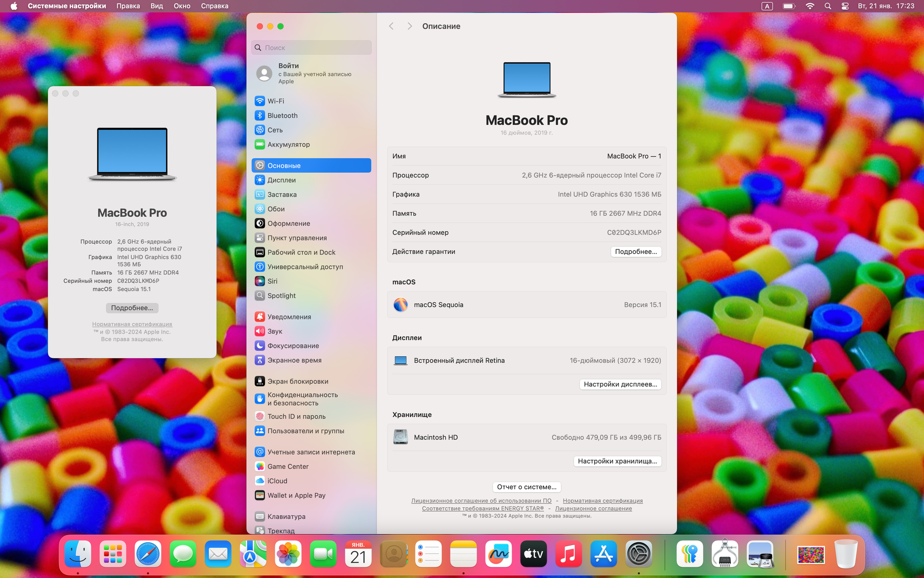Open the Окно menu in the menu bar
The height and width of the screenshot is (578, 924).
tap(182, 6)
